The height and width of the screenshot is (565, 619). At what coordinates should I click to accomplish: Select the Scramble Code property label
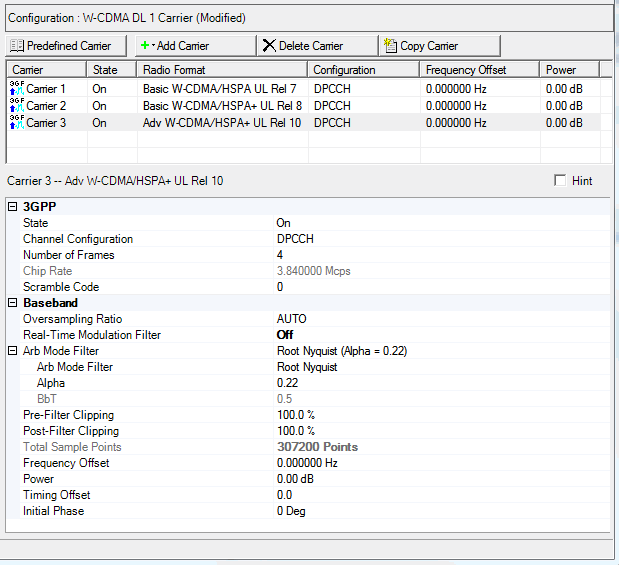point(61,287)
